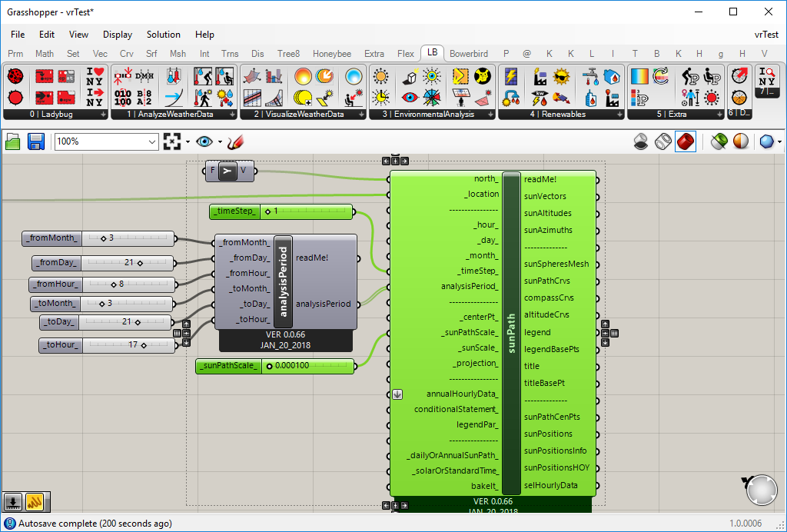Select the sketch pencil icon

pyautogui.click(x=235, y=142)
